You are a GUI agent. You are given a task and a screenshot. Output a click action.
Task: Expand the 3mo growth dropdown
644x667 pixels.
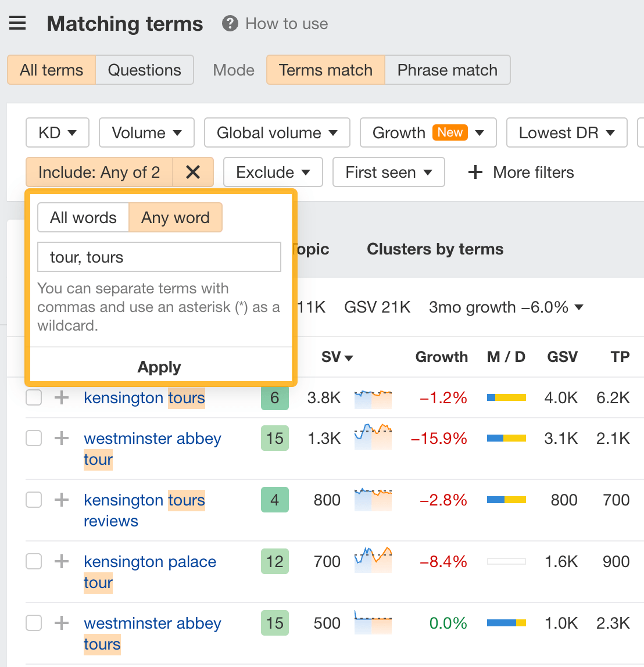[578, 307]
